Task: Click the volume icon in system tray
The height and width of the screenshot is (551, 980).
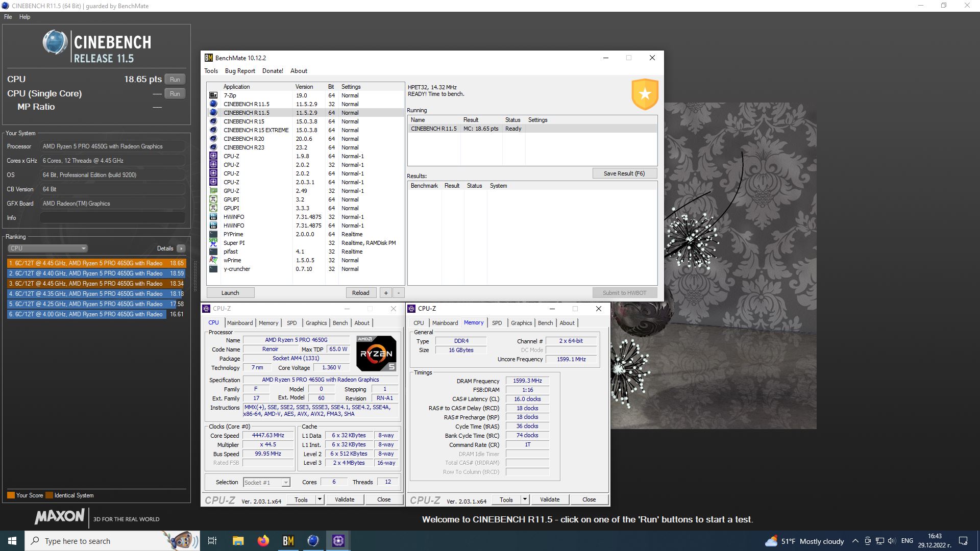Action: pyautogui.click(x=892, y=541)
